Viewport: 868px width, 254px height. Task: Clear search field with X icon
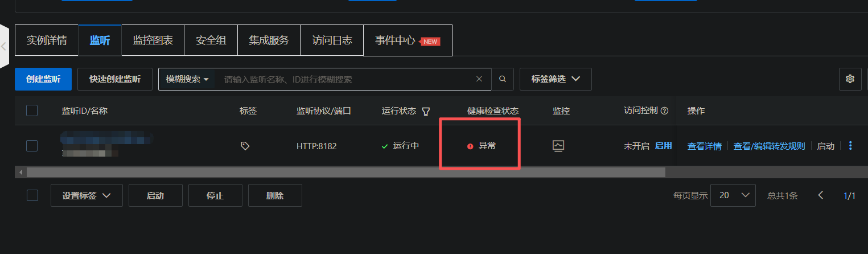point(479,79)
